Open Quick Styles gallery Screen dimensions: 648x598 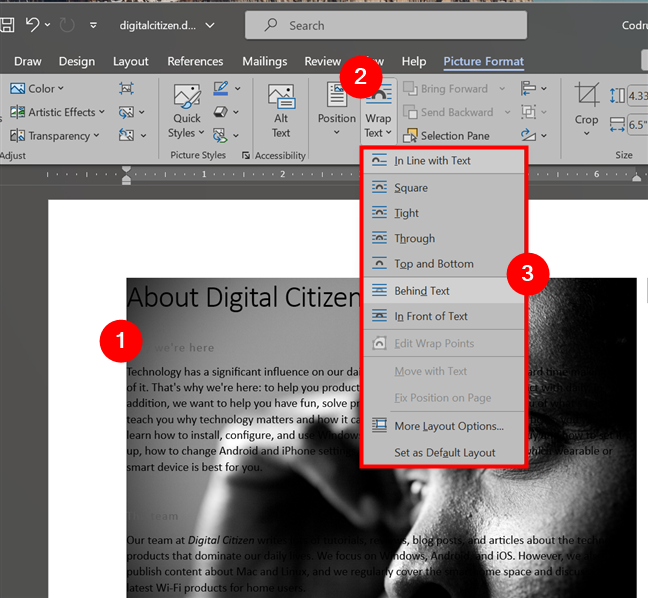pyautogui.click(x=187, y=111)
